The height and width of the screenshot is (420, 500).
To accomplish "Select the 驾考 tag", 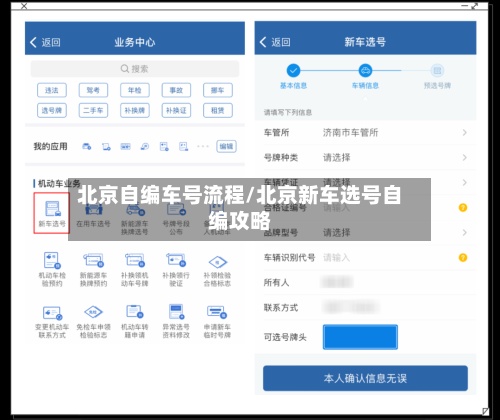I will point(93,90).
